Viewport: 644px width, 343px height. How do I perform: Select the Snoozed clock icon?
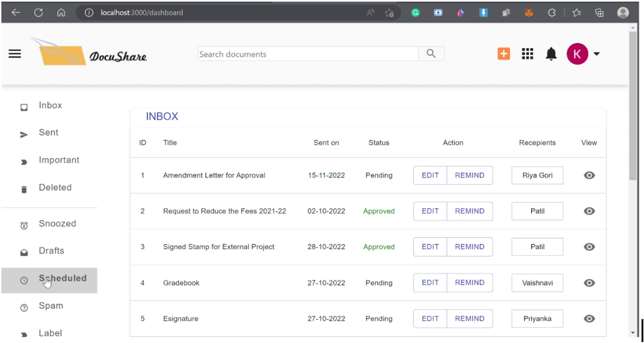click(x=24, y=225)
